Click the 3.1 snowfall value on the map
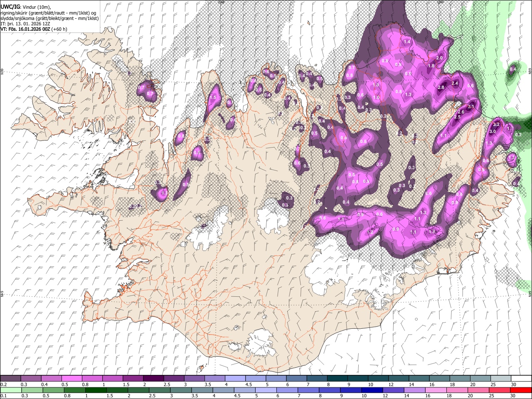This screenshot has width=532, height=399. pyautogui.click(x=471, y=107)
